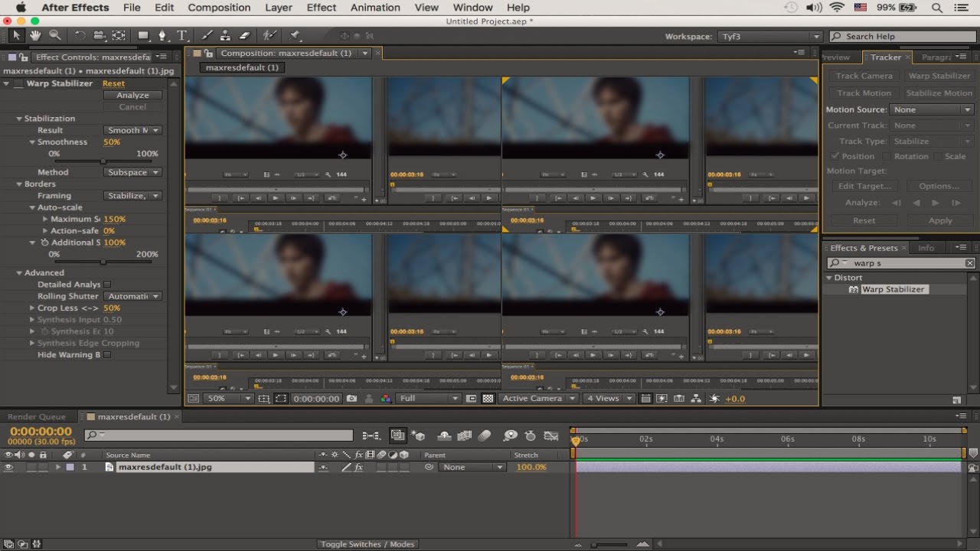Toggle the Position checkbox in Tracker
The width and height of the screenshot is (980, 551).
tap(835, 156)
